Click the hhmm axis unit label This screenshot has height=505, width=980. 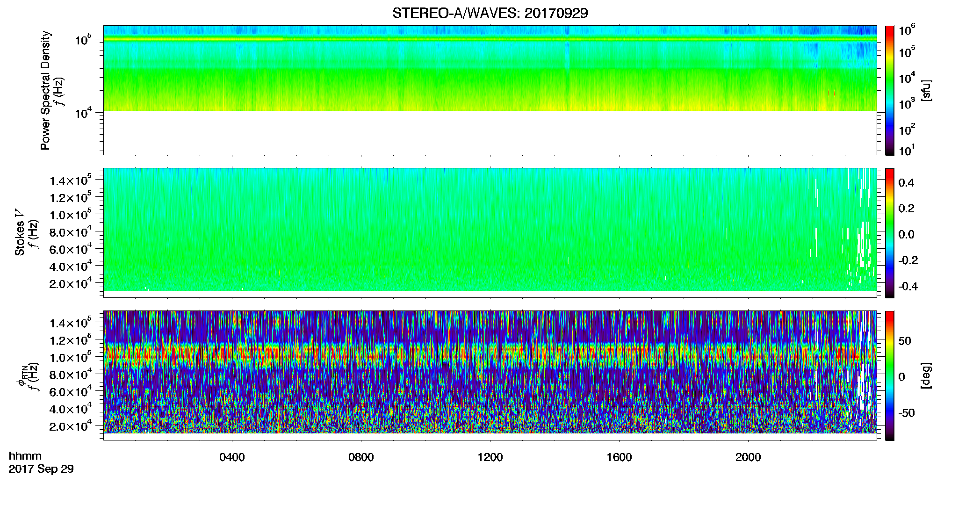tap(25, 456)
